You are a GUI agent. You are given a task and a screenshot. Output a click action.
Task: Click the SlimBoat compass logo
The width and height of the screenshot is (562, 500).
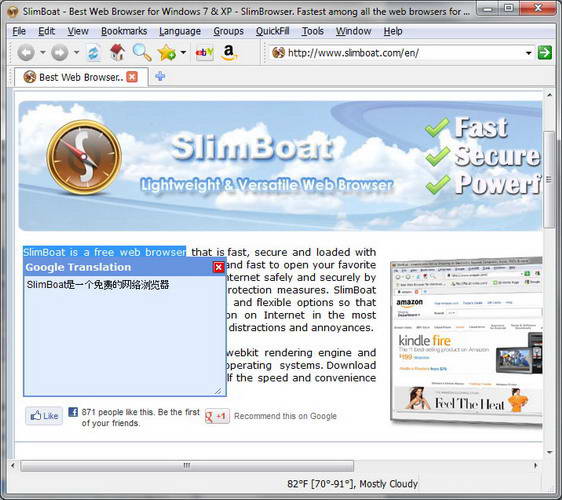click(x=84, y=157)
